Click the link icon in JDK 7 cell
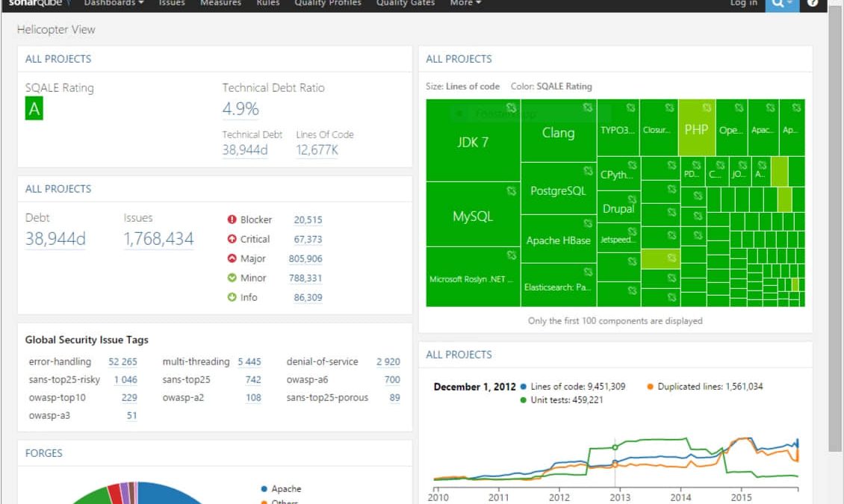The image size is (844, 504). point(511,108)
